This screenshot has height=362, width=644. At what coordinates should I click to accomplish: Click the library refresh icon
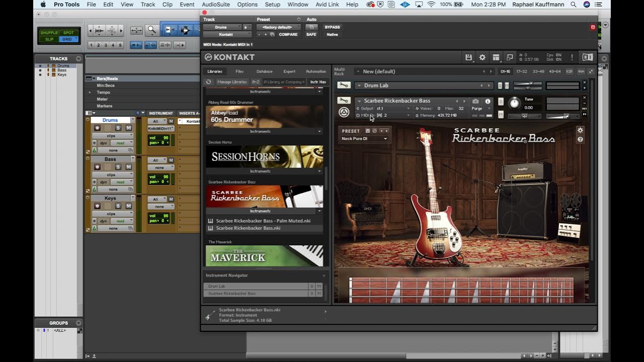coord(208,82)
